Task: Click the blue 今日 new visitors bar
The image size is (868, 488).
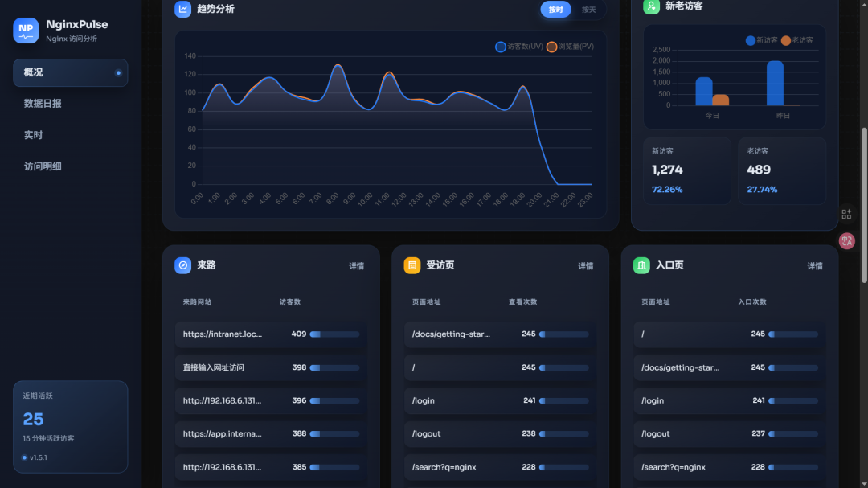Action: pos(703,92)
